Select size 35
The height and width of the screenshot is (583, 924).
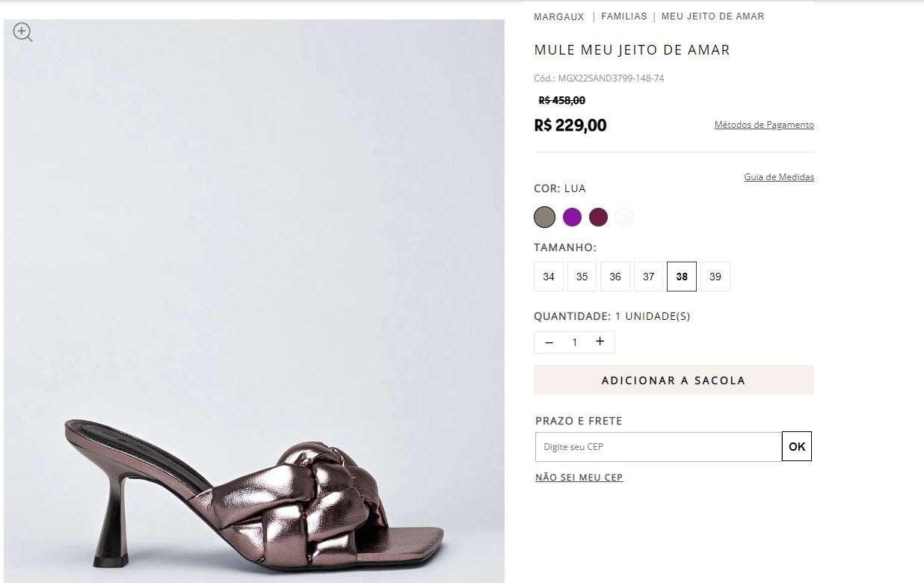(582, 277)
